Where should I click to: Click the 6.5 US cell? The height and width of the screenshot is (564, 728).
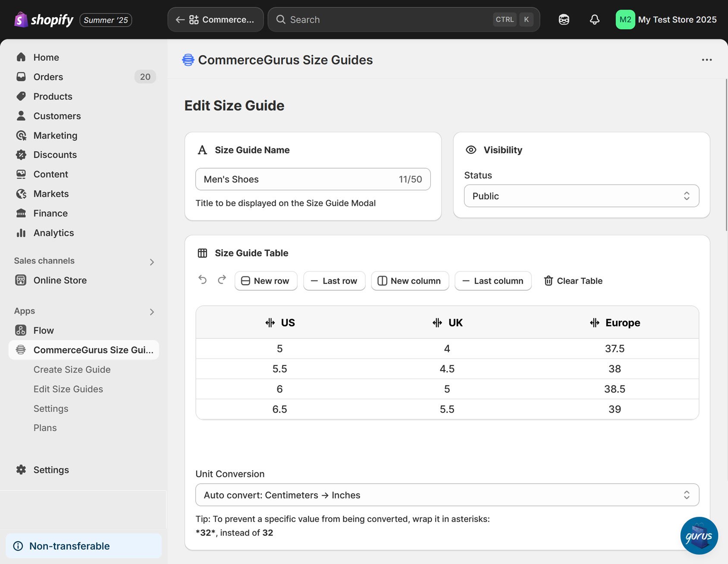(x=279, y=409)
